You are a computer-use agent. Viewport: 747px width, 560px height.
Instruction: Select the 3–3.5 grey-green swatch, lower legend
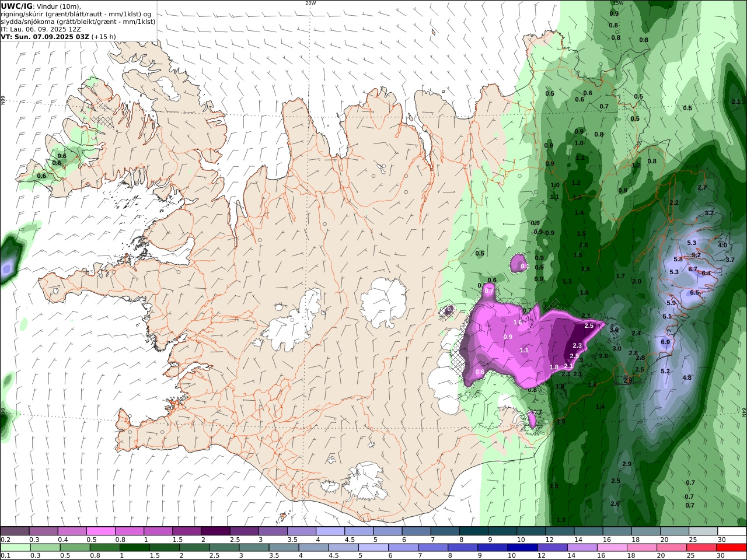point(254,548)
